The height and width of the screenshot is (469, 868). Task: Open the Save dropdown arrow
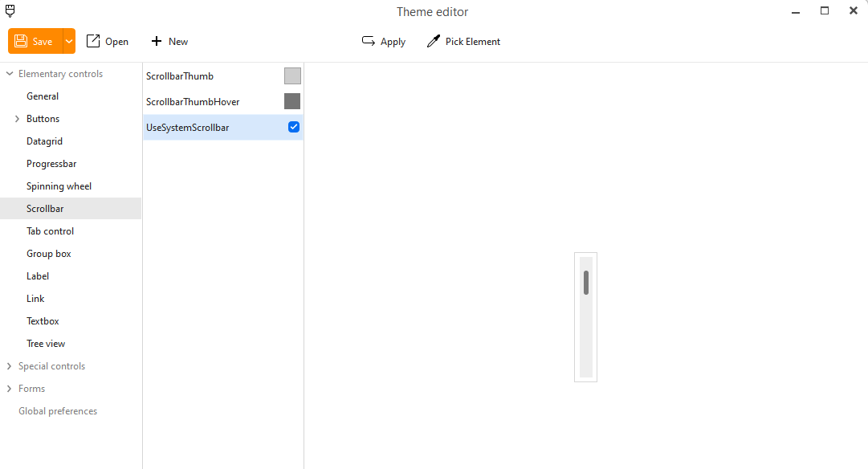pyautogui.click(x=69, y=41)
